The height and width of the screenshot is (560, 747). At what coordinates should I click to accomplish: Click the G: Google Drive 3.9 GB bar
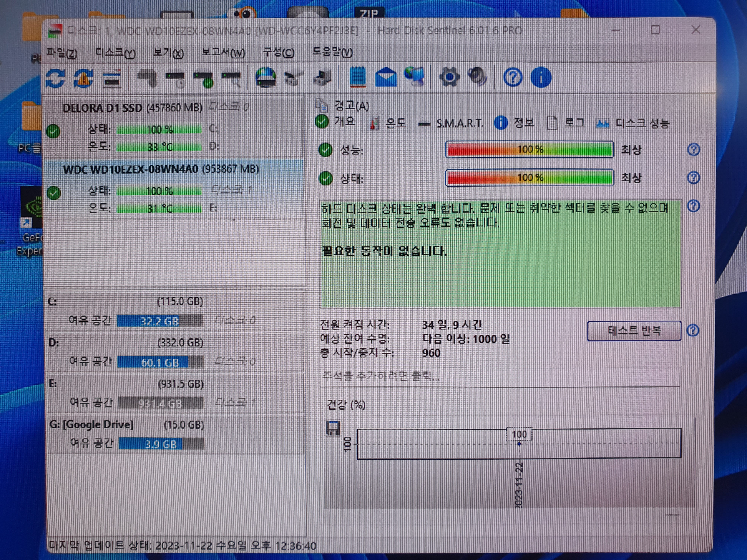[161, 444]
